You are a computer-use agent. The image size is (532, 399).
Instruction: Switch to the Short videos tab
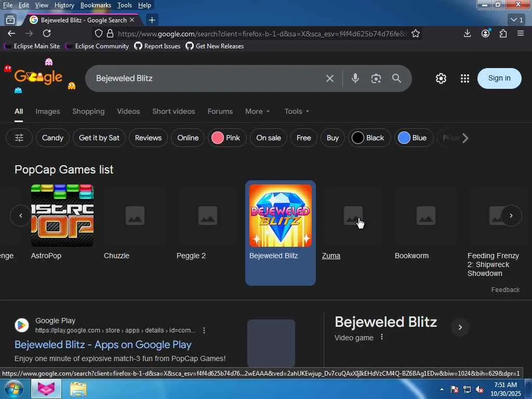point(174,111)
